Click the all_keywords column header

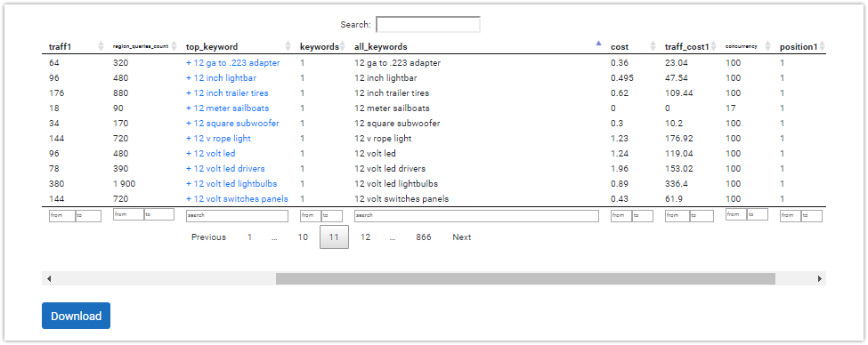tap(381, 47)
